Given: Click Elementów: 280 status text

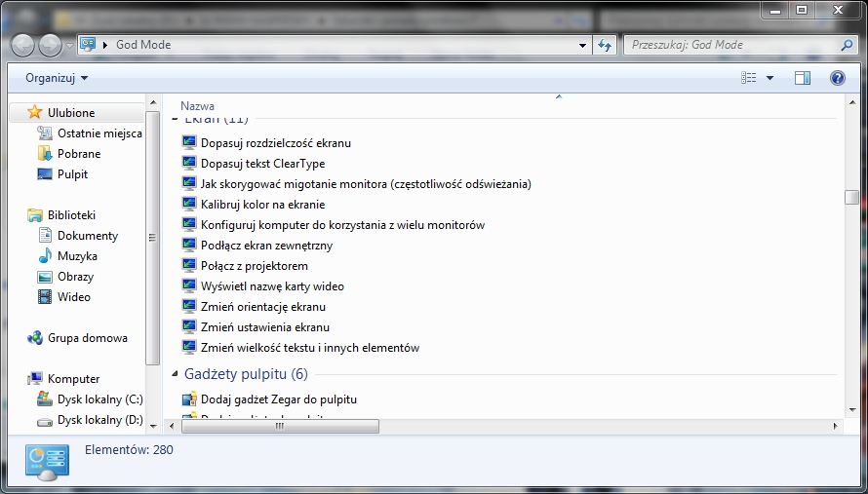Looking at the screenshot, I should tap(129, 450).
